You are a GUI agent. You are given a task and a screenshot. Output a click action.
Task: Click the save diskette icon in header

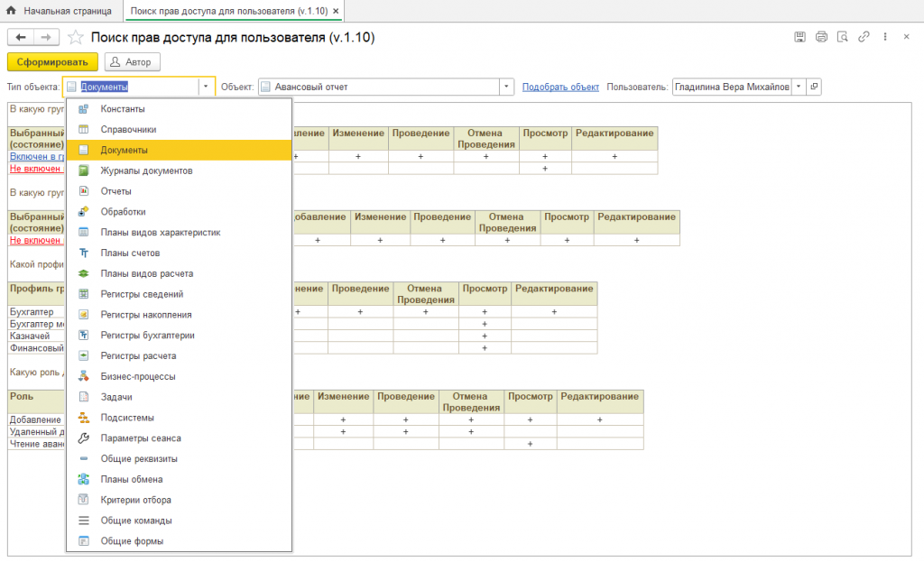click(799, 36)
